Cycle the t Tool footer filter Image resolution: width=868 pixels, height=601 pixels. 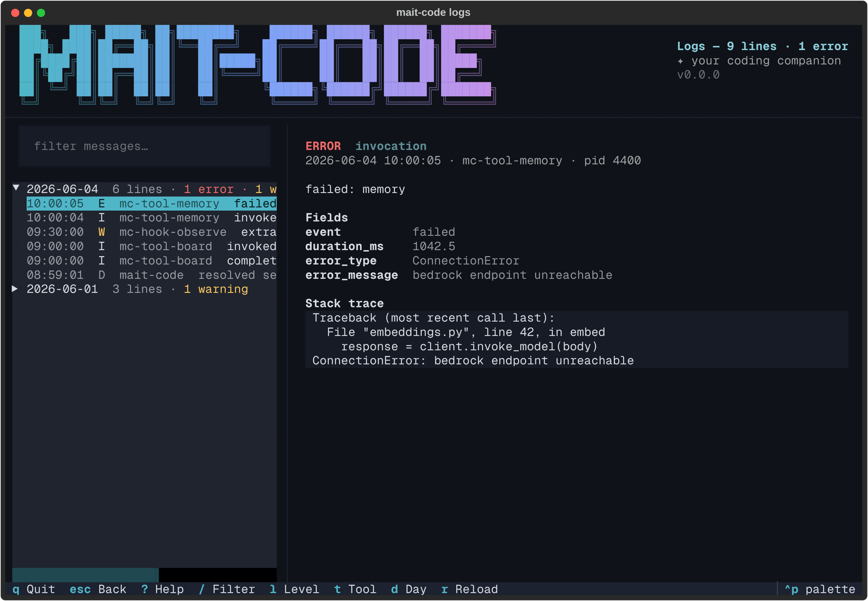click(355, 589)
